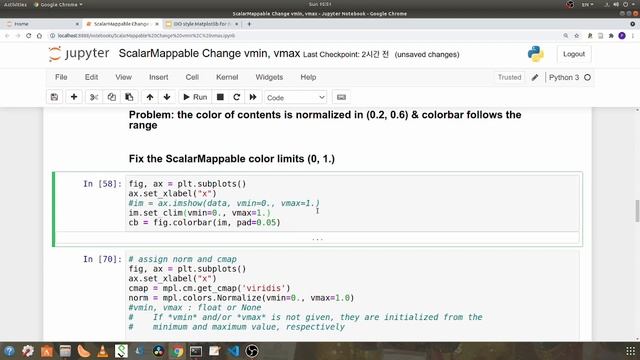The image size is (640, 360).
Task: Click into code cell In [58]
Action: point(352,203)
